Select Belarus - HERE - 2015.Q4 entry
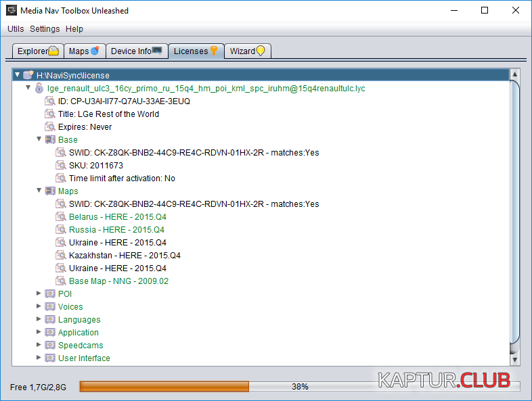 (117, 217)
